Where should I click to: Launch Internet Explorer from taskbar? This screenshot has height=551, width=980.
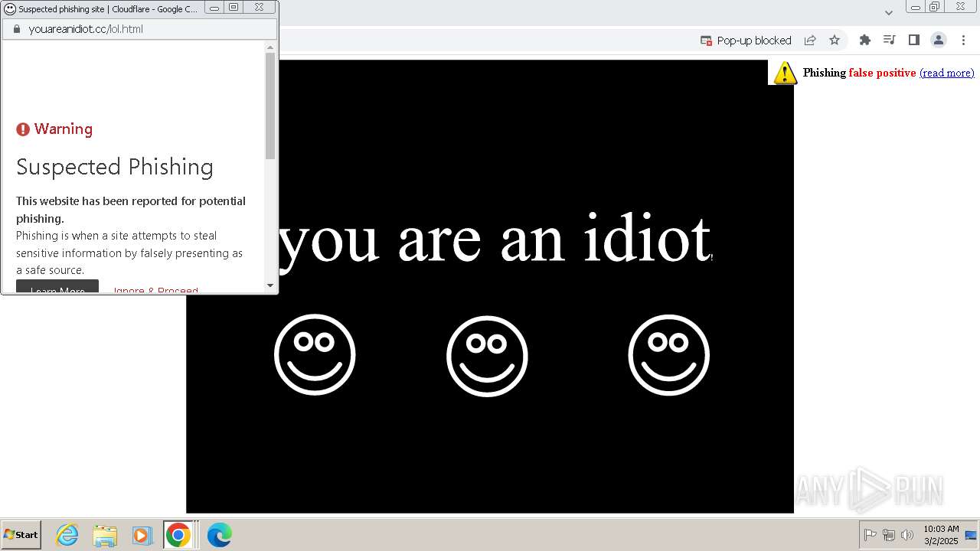coord(67,535)
